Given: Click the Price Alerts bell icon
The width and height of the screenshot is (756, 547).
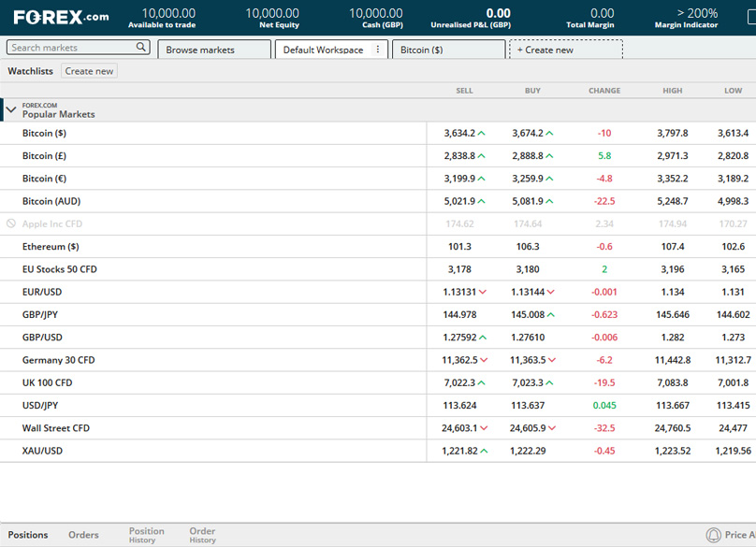Looking at the screenshot, I should (x=714, y=535).
